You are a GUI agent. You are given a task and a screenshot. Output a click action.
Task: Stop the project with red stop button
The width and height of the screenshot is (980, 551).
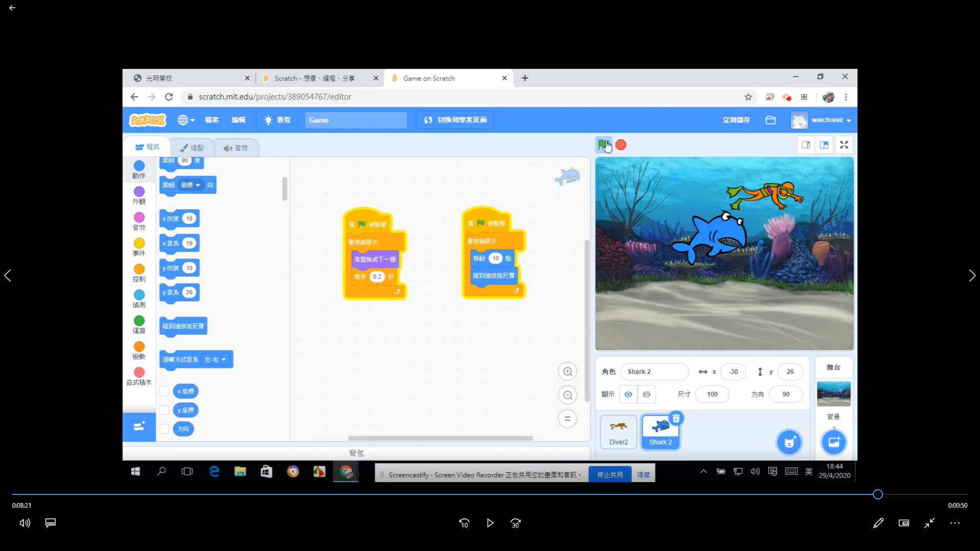(x=621, y=145)
